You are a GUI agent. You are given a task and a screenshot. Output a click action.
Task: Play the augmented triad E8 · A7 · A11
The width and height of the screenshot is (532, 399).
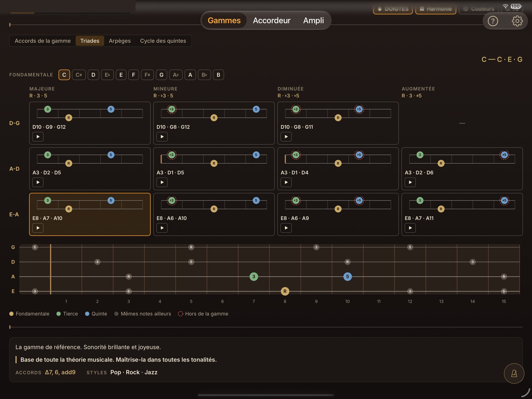click(410, 228)
